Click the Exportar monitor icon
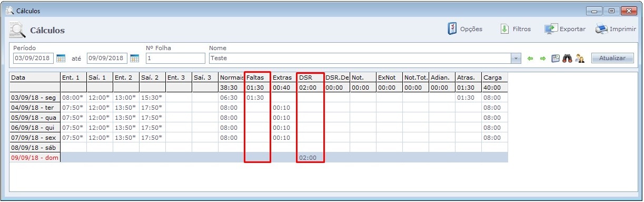The width and height of the screenshot is (644, 202). pos(551,29)
